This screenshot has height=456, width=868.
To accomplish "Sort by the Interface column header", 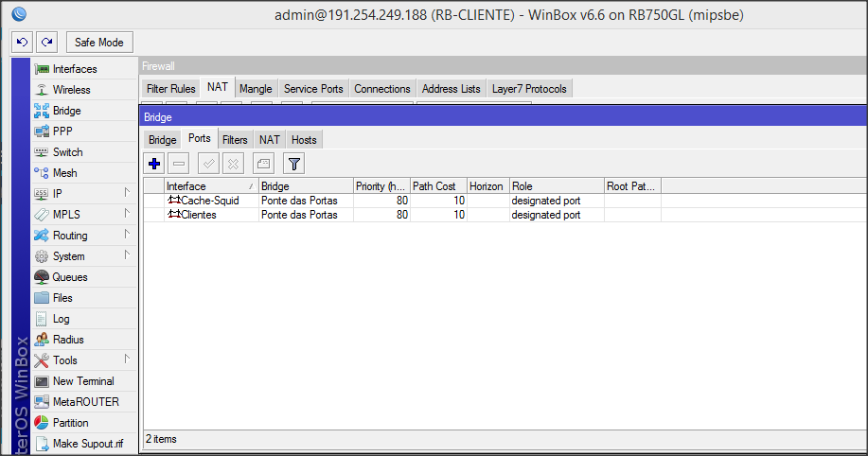I will [x=211, y=186].
